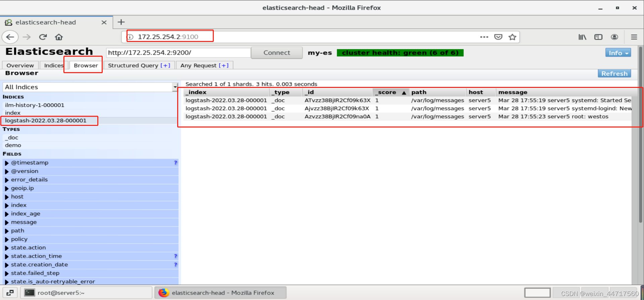This screenshot has width=644, height=300.
Task: Click the Refresh button
Action: (x=614, y=73)
